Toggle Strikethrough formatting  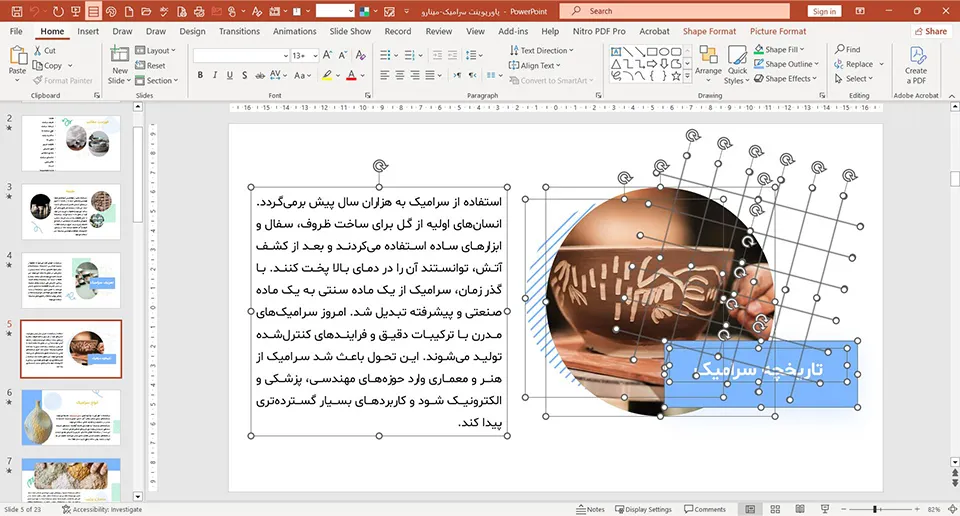(x=260, y=75)
